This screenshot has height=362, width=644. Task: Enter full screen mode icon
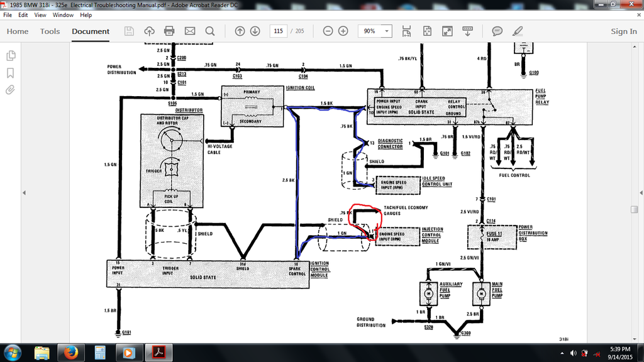pos(447,31)
